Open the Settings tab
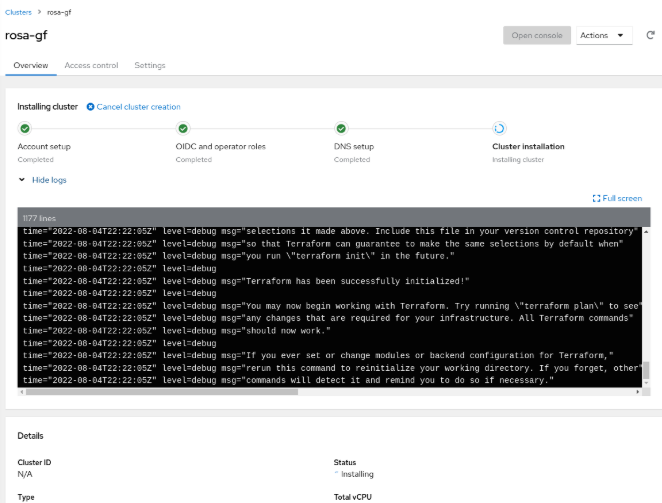Viewport: 662px width, 503px height. tap(150, 65)
